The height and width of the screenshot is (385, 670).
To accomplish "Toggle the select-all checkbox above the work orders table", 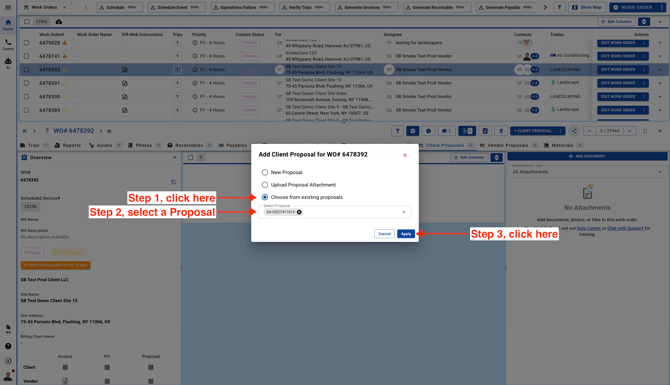I will pos(27,21).
